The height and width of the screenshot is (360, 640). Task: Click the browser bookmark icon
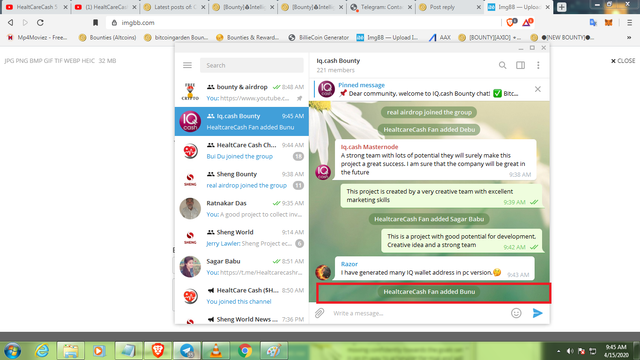[x=96, y=22]
